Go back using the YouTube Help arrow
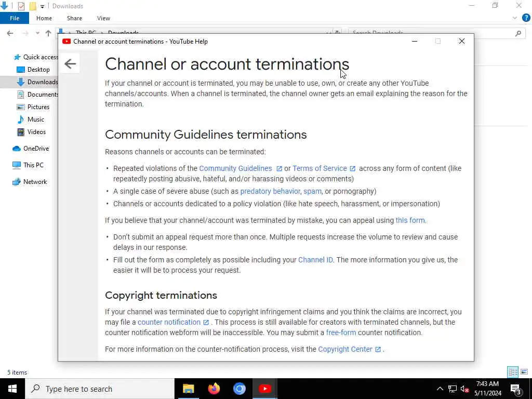The height and width of the screenshot is (399, 532). click(70, 63)
